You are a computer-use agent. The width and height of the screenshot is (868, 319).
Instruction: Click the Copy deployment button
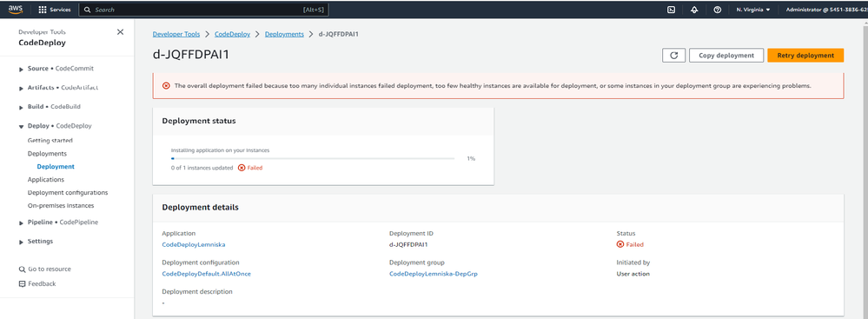coord(726,56)
